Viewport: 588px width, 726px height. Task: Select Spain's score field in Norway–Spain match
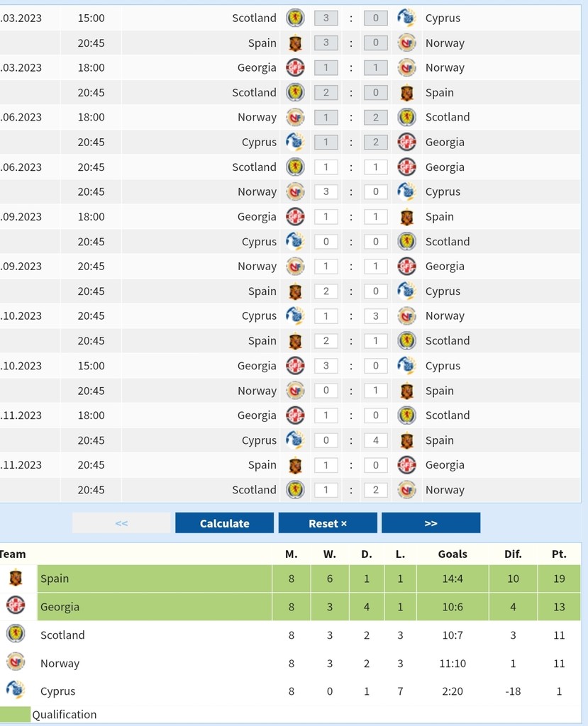coord(376,391)
